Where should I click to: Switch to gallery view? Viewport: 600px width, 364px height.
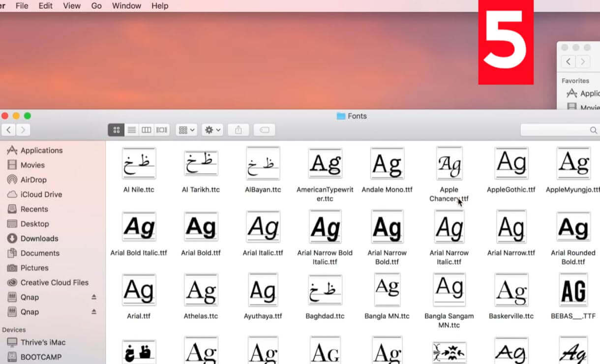(x=161, y=129)
